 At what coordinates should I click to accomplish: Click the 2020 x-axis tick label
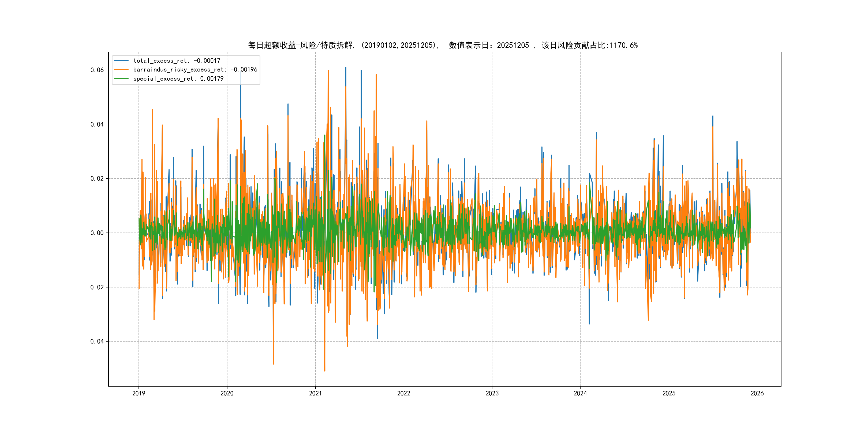click(x=227, y=393)
